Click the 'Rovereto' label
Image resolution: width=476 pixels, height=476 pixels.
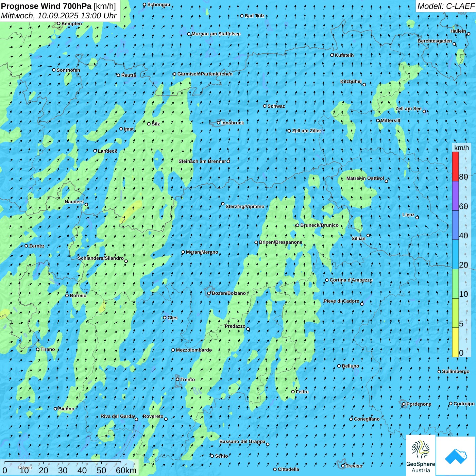[153, 416]
